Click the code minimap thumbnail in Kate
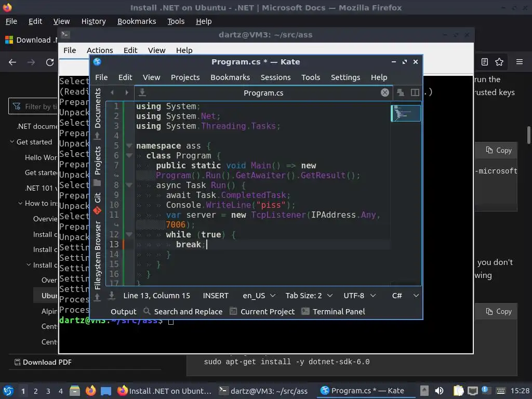 [406, 113]
